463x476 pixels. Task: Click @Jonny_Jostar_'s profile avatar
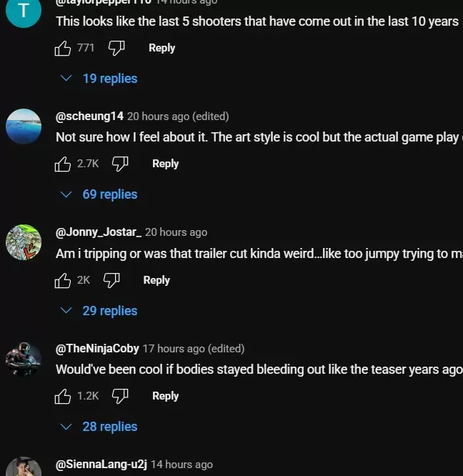tap(24, 242)
